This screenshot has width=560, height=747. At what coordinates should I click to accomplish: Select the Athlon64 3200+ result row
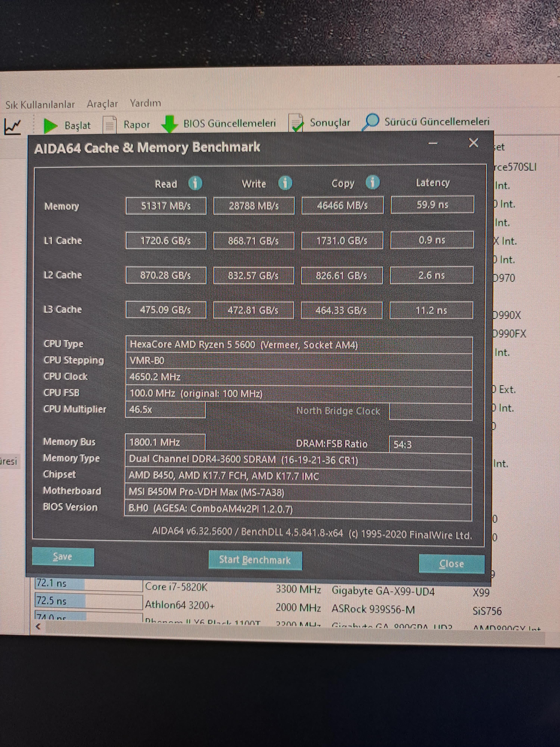point(180,605)
